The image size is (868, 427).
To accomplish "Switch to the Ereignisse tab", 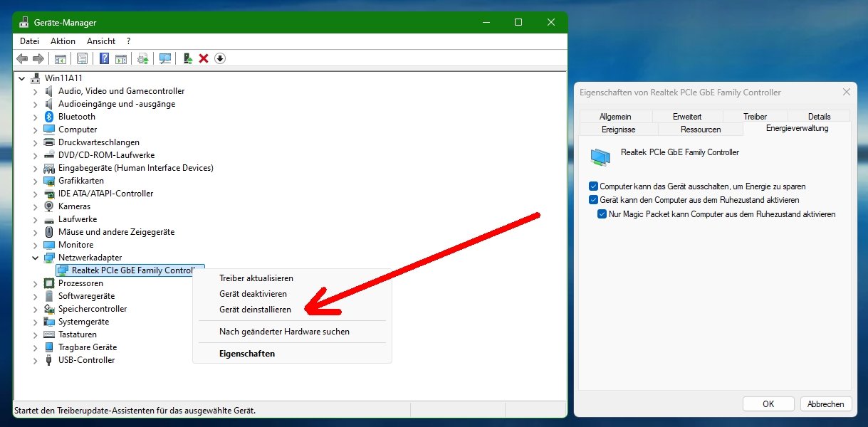I will pos(618,130).
